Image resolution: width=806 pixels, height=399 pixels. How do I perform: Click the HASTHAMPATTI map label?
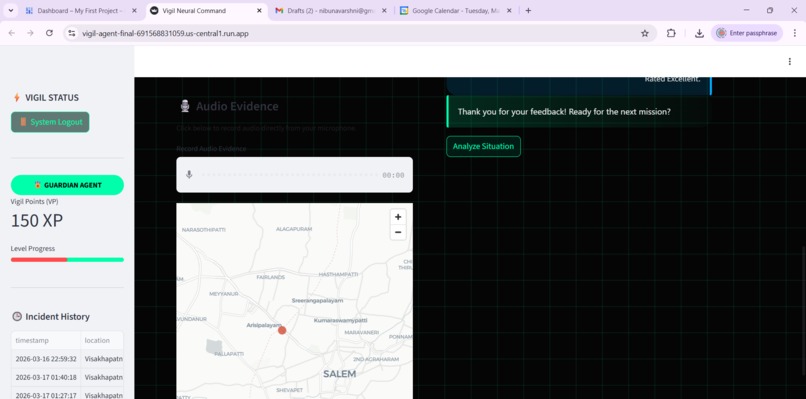pos(338,275)
